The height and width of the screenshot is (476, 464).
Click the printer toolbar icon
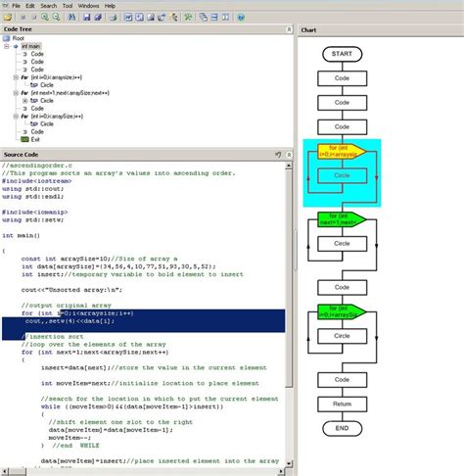113,18
